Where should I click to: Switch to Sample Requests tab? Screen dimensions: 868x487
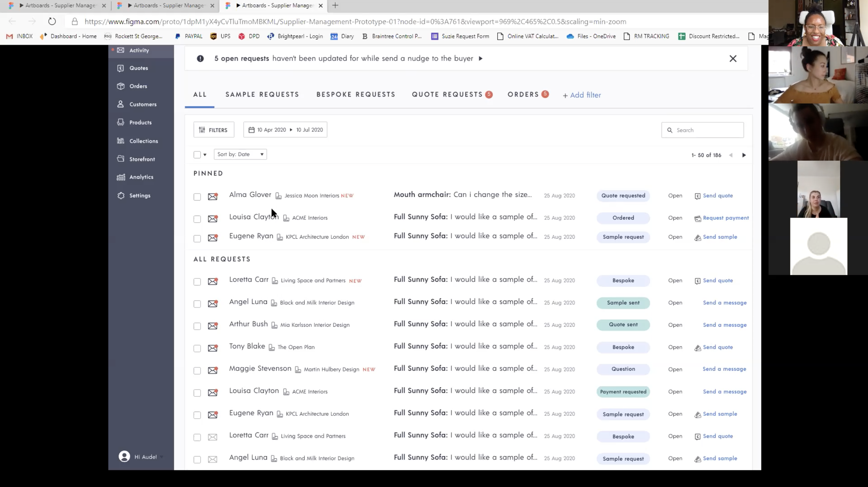pyautogui.click(x=262, y=94)
